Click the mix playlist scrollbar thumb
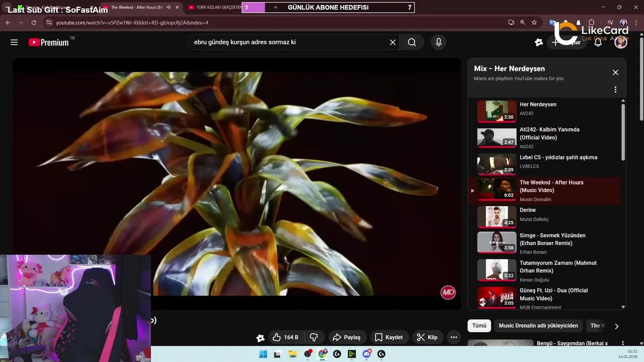This screenshot has height=362, width=644. click(623, 132)
